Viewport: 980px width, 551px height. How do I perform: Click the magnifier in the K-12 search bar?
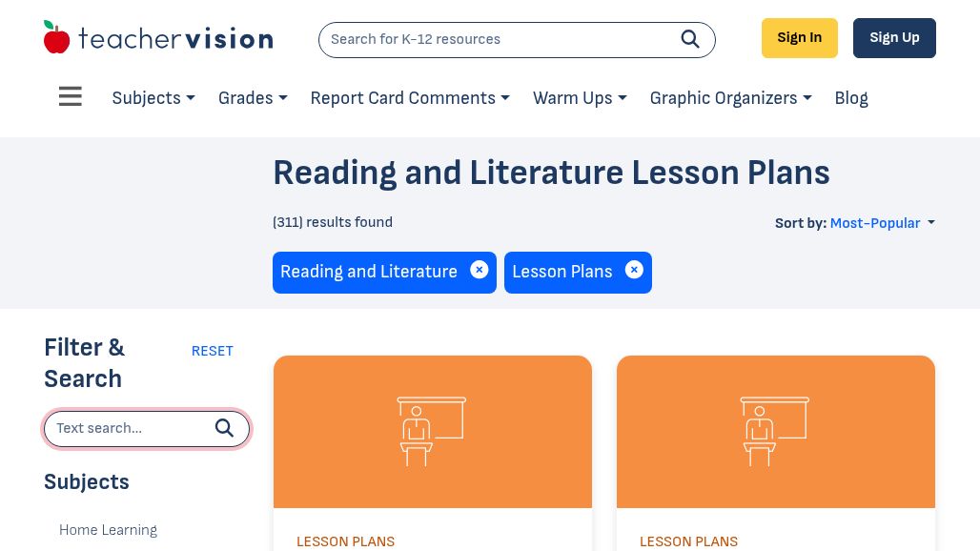click(689, 39)
